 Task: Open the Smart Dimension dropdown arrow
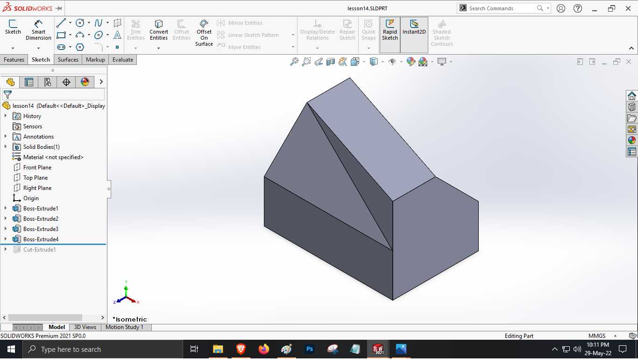[38, 48]
